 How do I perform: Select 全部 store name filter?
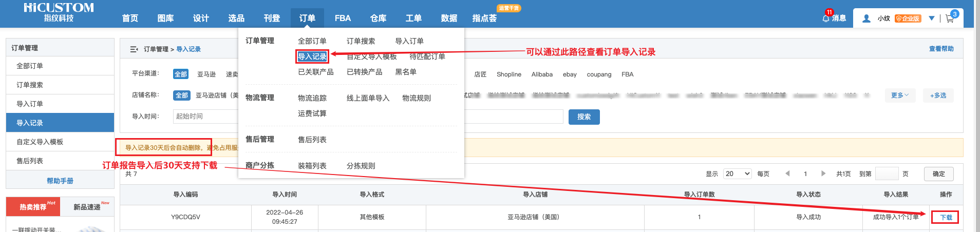coord(181,95)
